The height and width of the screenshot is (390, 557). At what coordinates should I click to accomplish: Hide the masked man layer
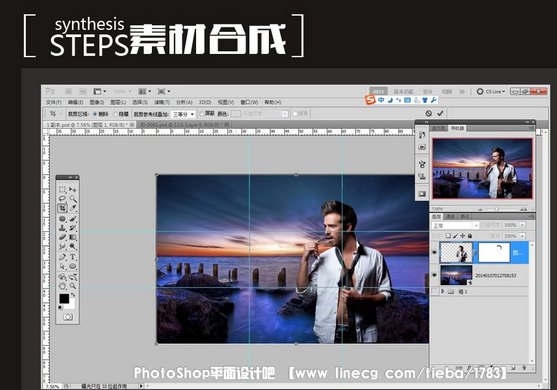pos(434,252)
